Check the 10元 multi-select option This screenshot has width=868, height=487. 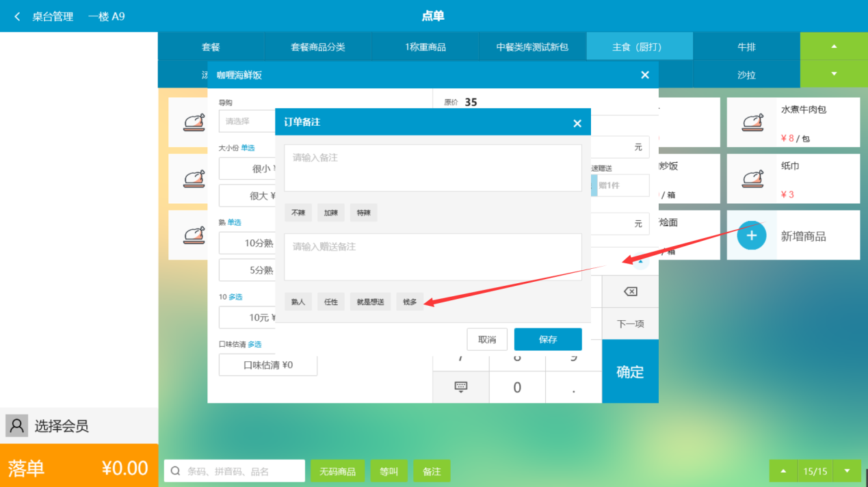click(248, 317)
